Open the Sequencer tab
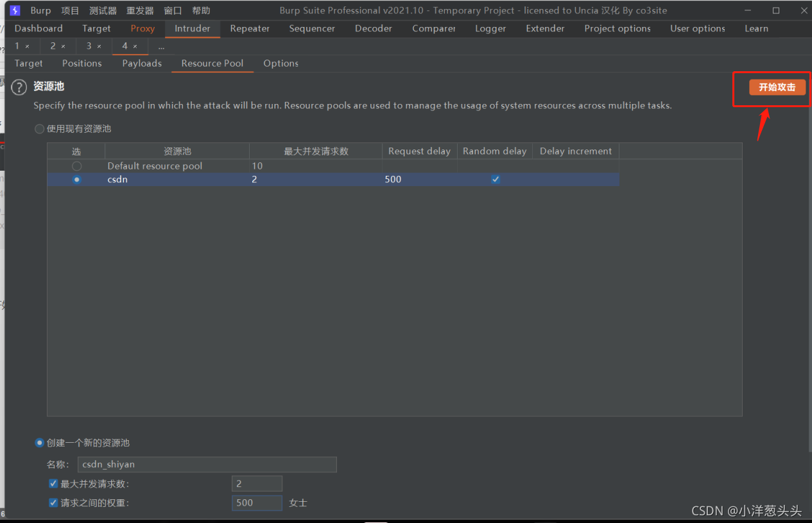 [312, 28]
